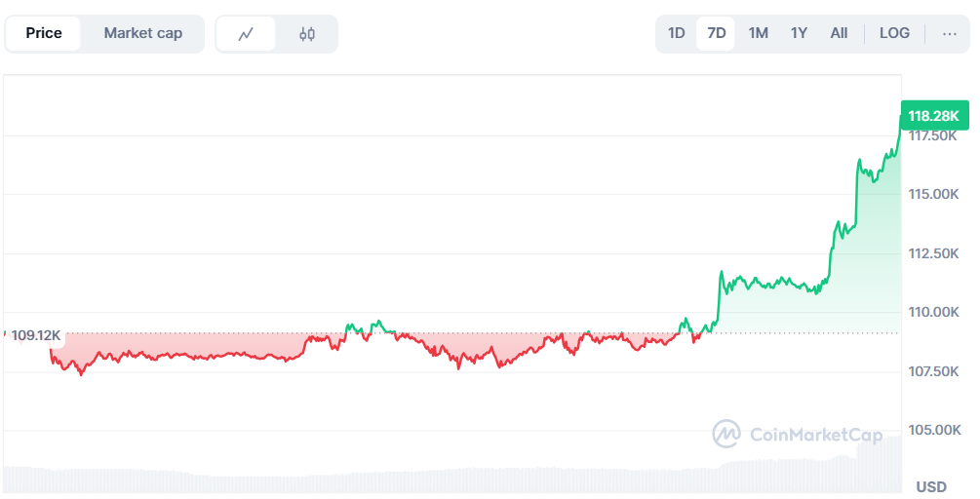Click the 109.12K opening price label
The height and width of the screenshot is (499, 980).
coord(36,335)
